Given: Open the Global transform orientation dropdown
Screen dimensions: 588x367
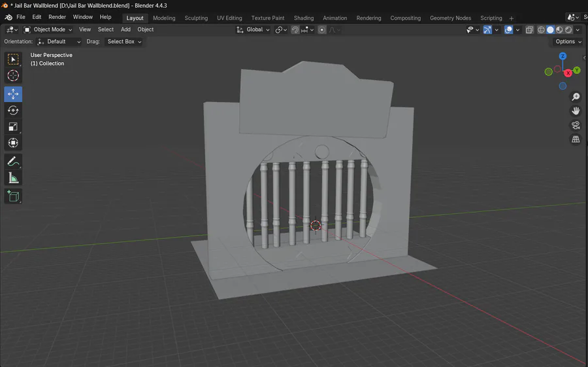Looking at the screenshot, I should tap(253, 29).
